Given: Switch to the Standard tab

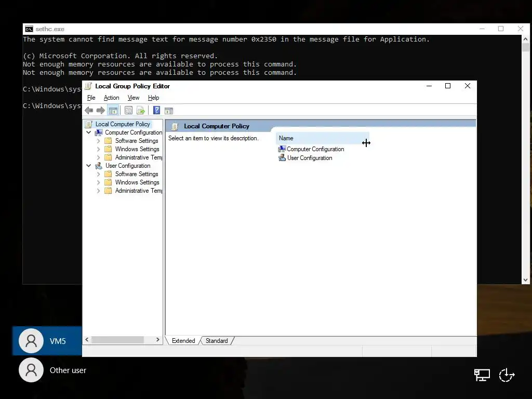Looking at the screenshot, I should (217, 341).
